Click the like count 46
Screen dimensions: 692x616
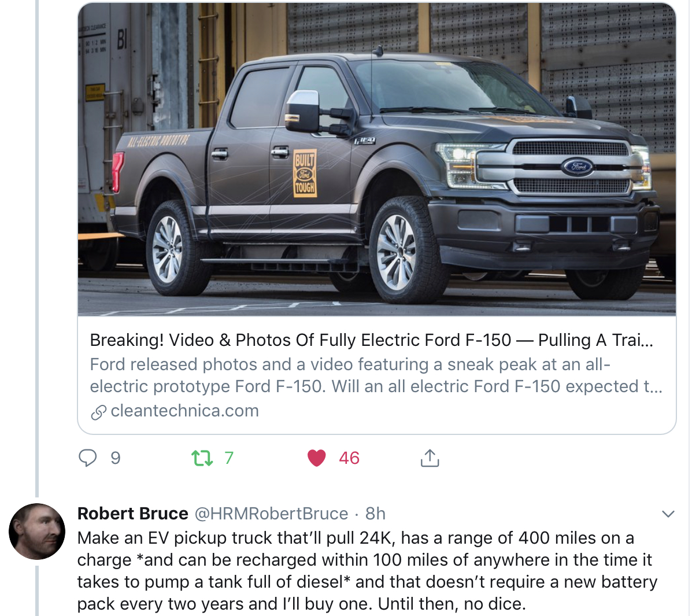(x=349, y=458)
